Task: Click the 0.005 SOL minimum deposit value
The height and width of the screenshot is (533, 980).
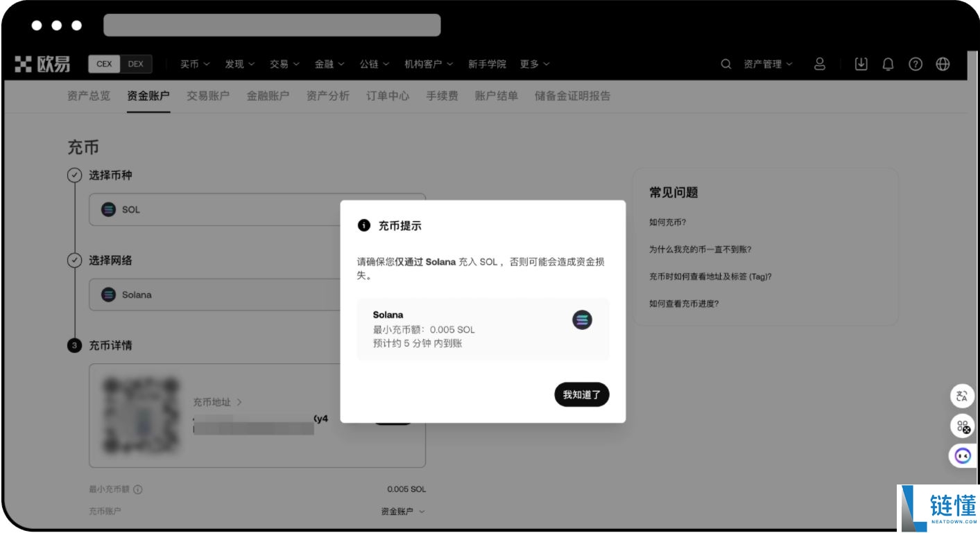Action: click(406, 489)
